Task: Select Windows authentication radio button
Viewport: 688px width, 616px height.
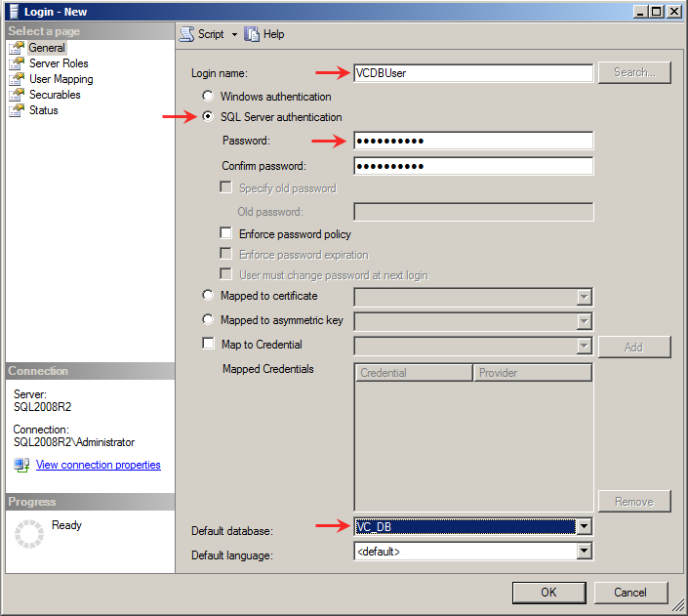Action: (207, 97)
